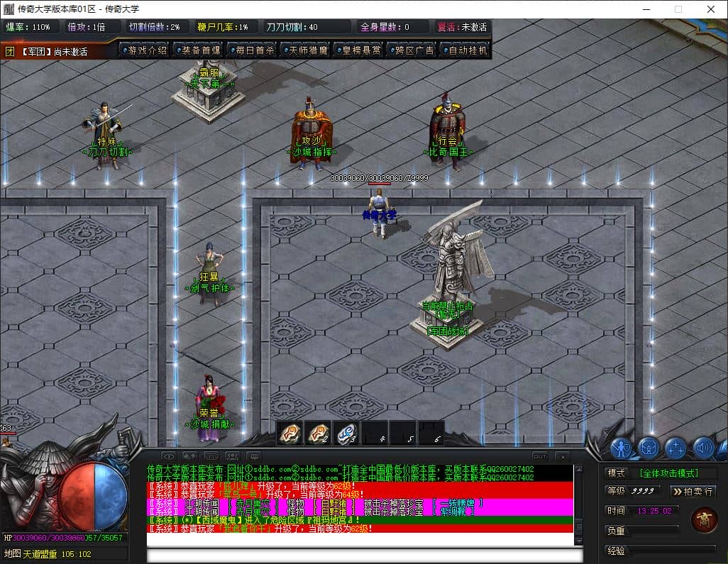This screenshot has height=564, width=728.
Task: Click the 倍攻: 1倍 stat
Action: click(87, 28)
